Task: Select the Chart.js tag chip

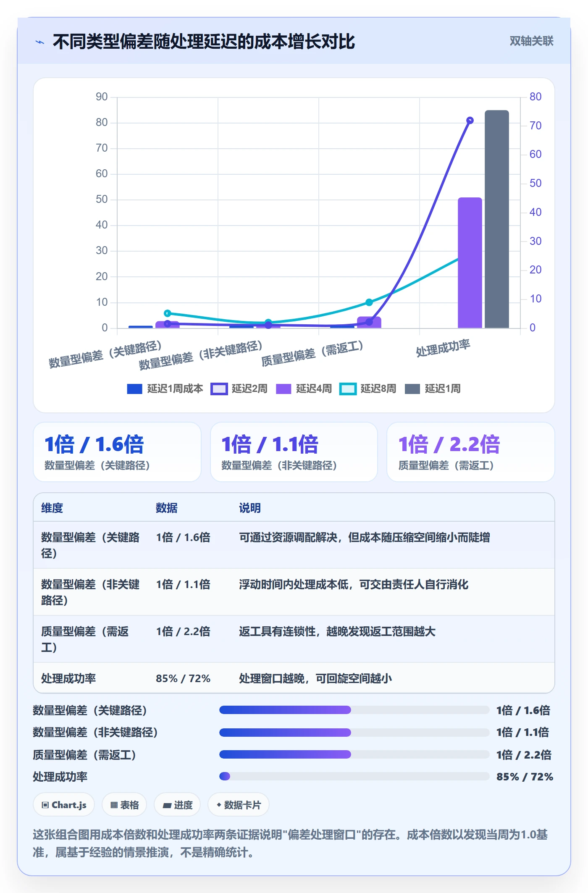Action: [64, 805]
